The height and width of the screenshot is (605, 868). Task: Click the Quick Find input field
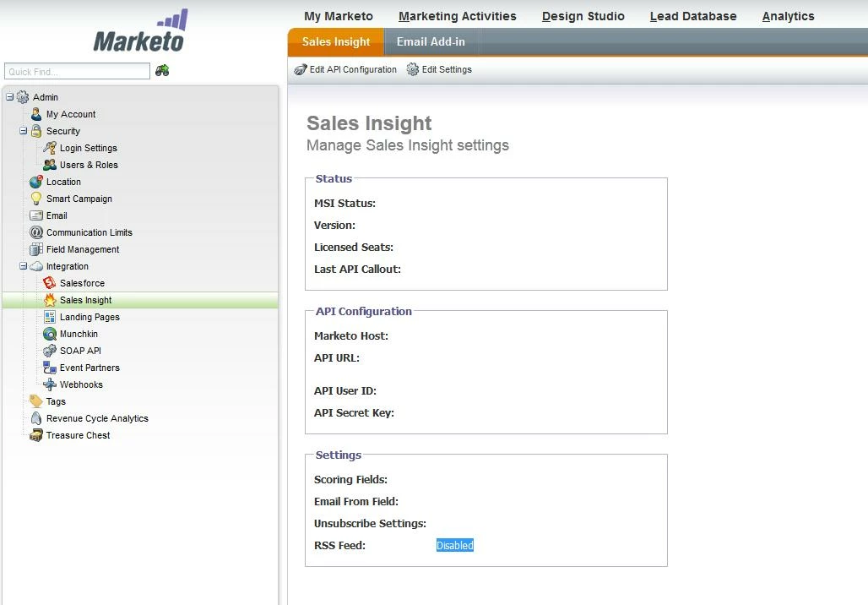77,72
